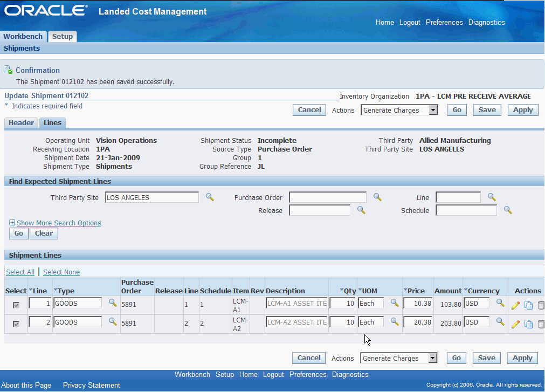Open Preferences link in top header

[444, 22]
